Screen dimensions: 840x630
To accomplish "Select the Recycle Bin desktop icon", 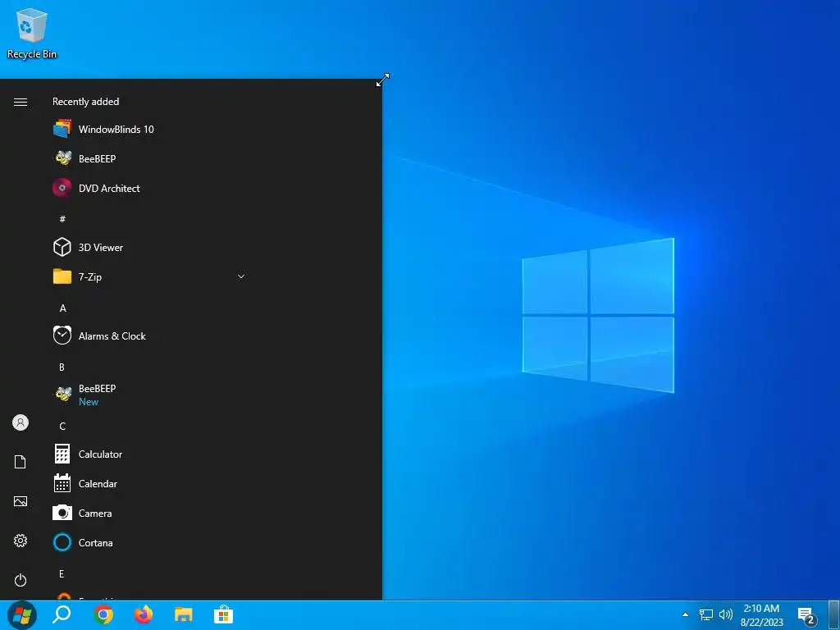I will point(32,34).
